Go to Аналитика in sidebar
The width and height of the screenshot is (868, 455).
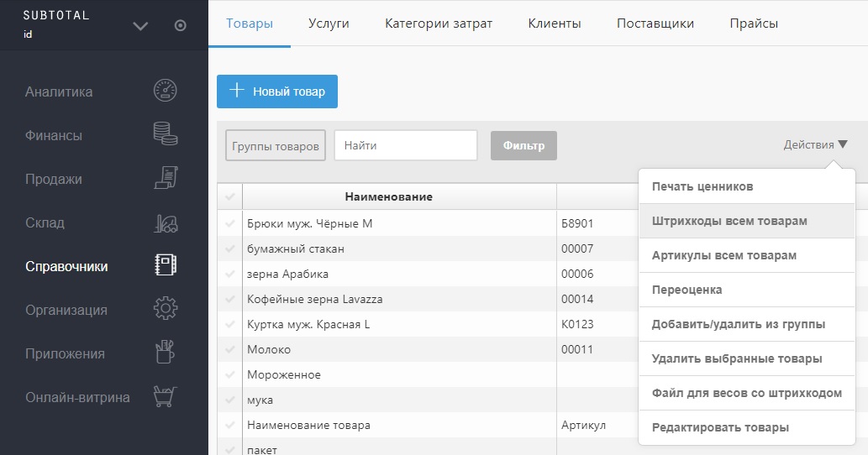pos(59,92)
